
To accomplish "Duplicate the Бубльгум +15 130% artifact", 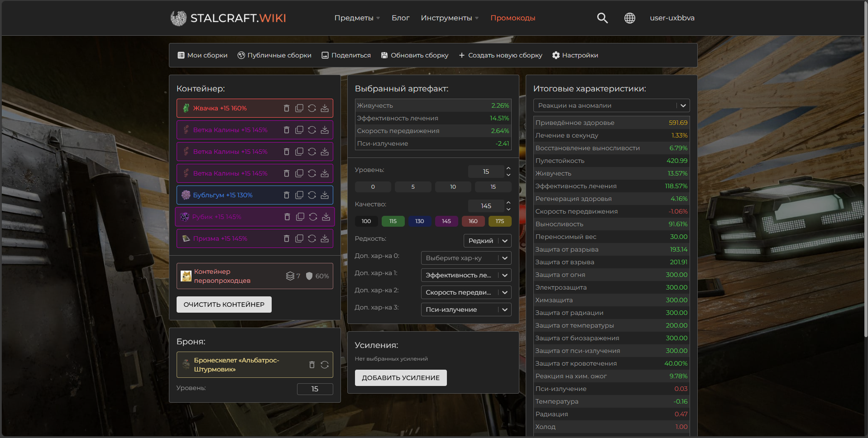I will [x=299, y=195].
